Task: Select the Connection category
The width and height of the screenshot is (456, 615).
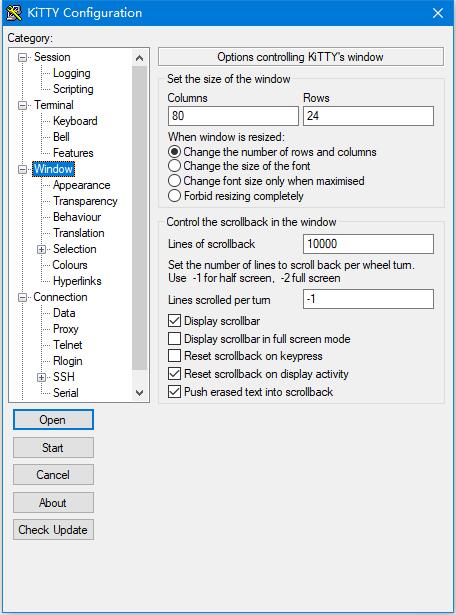Action: [60, 297]
